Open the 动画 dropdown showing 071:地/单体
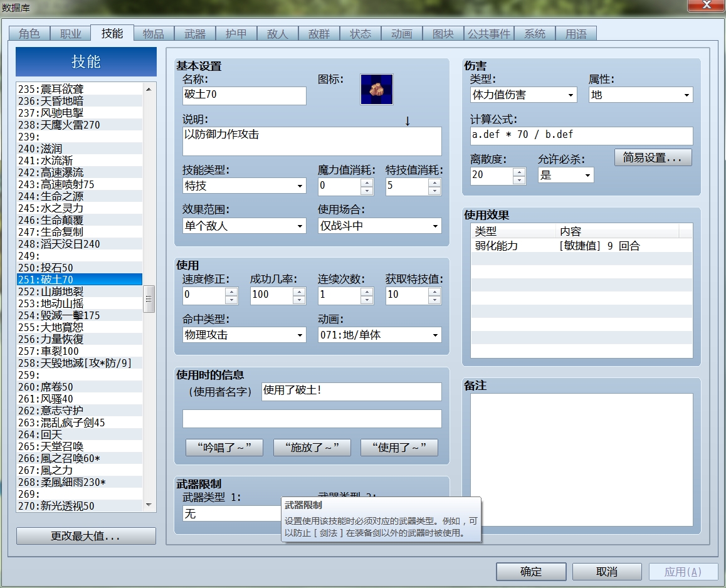 380,335
